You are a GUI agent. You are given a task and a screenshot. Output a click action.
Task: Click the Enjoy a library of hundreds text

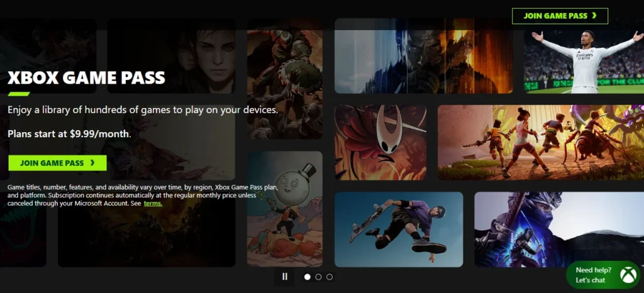coord(143,110)
